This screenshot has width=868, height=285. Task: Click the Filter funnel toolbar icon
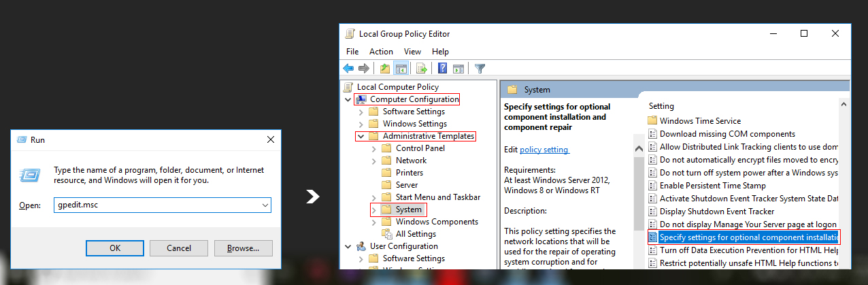click(480, 68)
